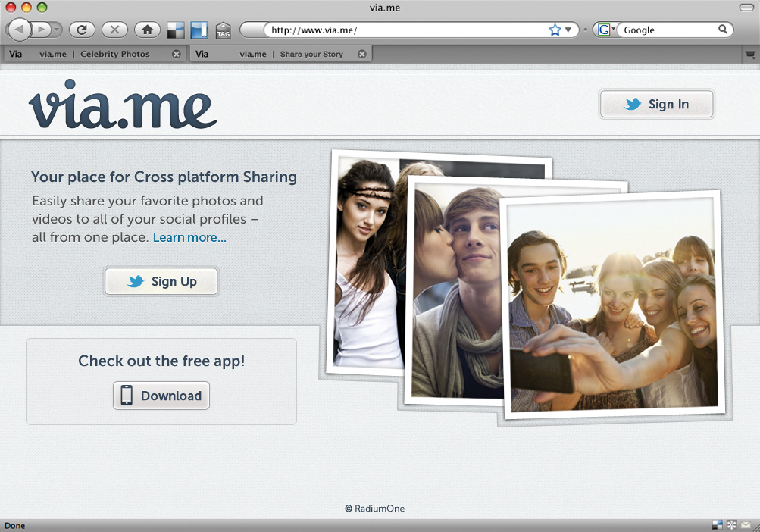The height and width of the screenshot is (532, 760).
Task: Reload the current page
Action: [x=81, y=30]
